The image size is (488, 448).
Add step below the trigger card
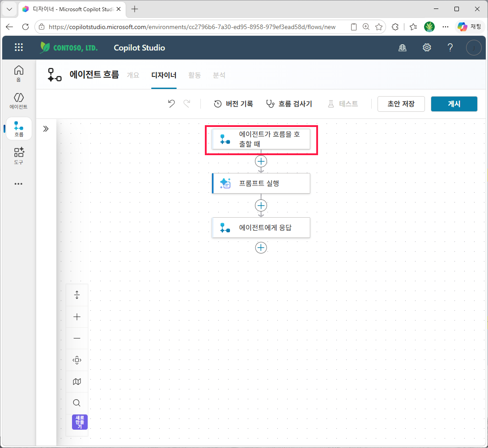click(x=261, y=161)
